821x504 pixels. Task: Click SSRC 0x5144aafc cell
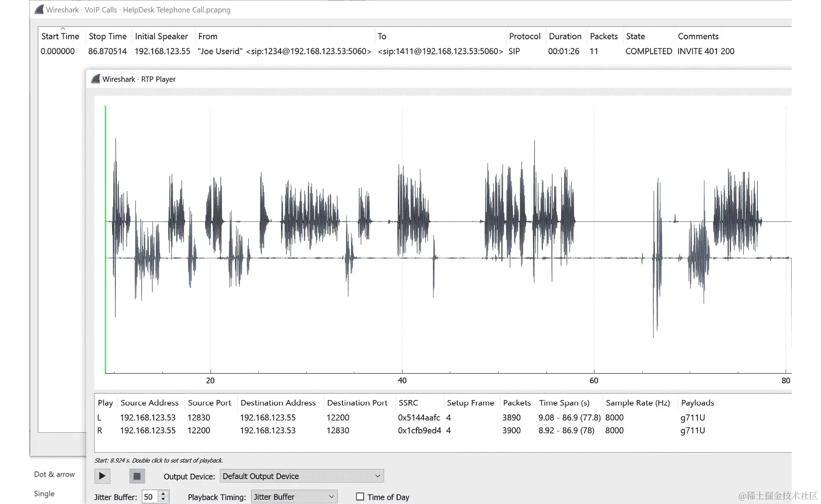[x=419, y=417]
